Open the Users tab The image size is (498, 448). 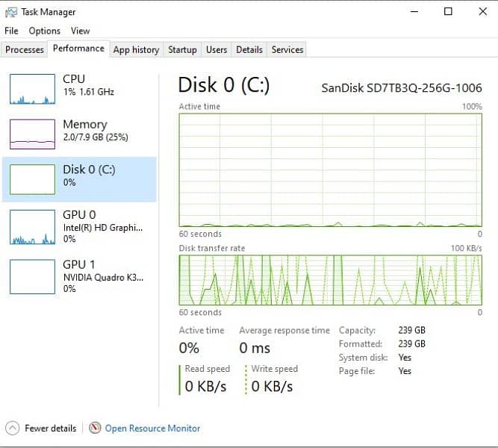click(x=217, y=50)
